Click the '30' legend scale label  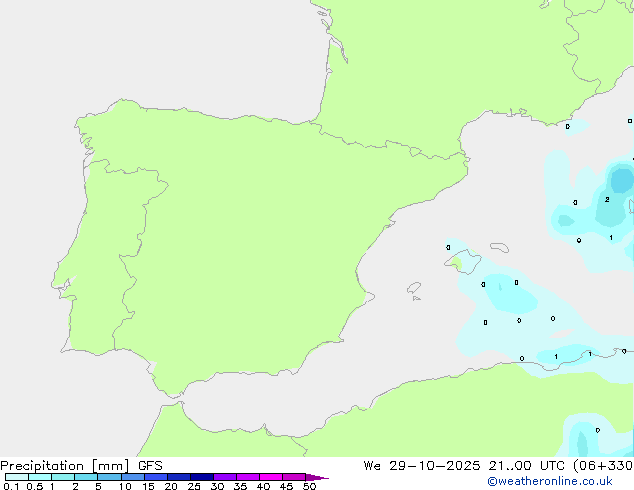(x=217, y=486)
